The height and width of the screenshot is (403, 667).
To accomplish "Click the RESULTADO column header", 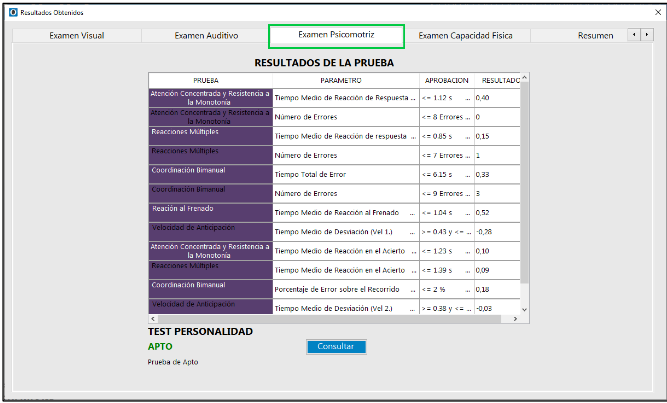I will coord(498,79).
